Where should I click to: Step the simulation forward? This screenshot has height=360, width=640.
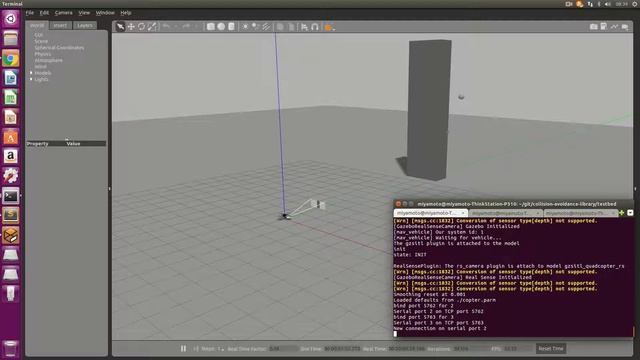click(x=196, y=349)
